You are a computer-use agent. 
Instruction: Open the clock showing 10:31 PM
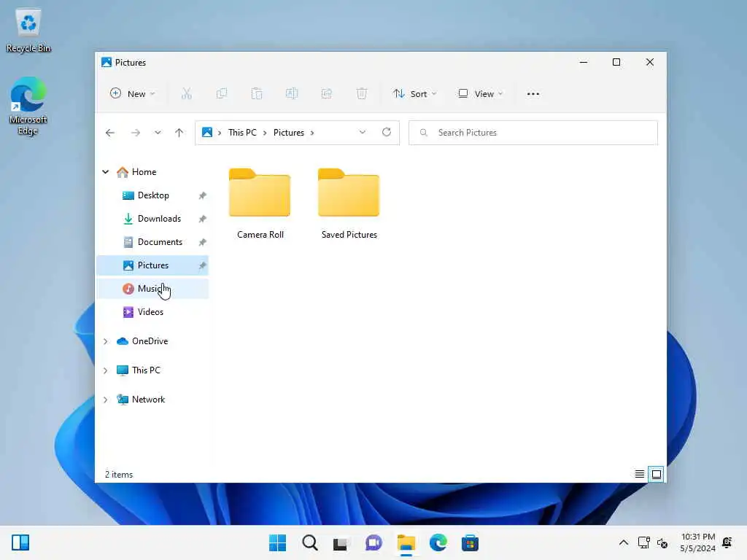[x=697, y=542]
